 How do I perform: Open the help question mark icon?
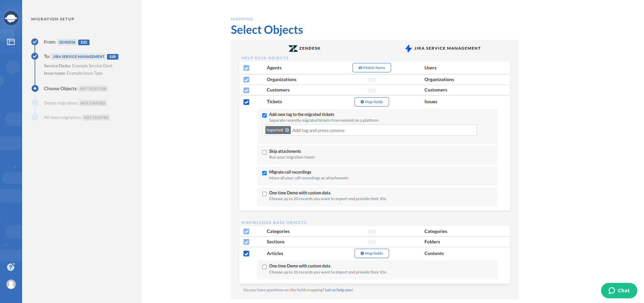point(11,267)
